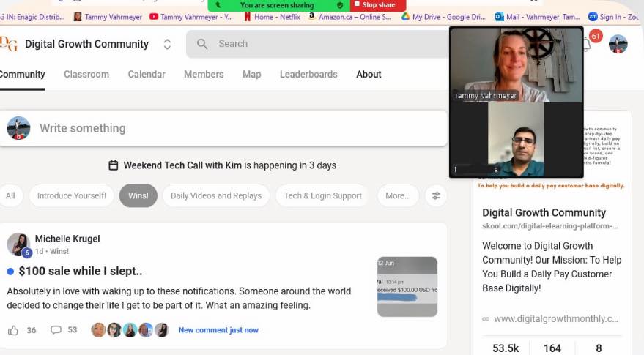Click the second participant's video tile

tap(517, 140)
